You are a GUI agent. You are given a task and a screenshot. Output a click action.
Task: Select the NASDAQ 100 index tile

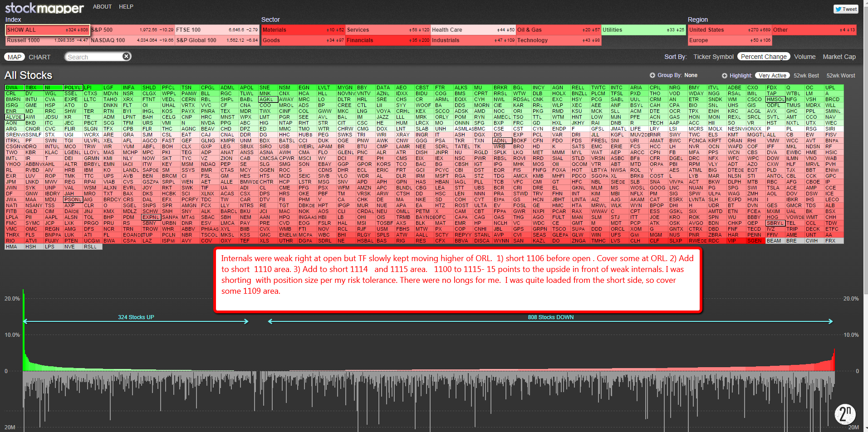click(132, 40)
